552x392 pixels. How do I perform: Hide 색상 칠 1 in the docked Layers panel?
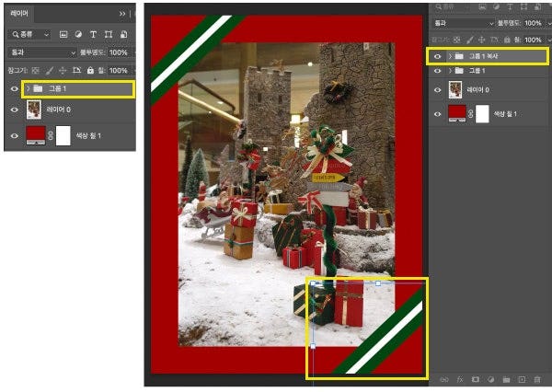pos(437,114)
